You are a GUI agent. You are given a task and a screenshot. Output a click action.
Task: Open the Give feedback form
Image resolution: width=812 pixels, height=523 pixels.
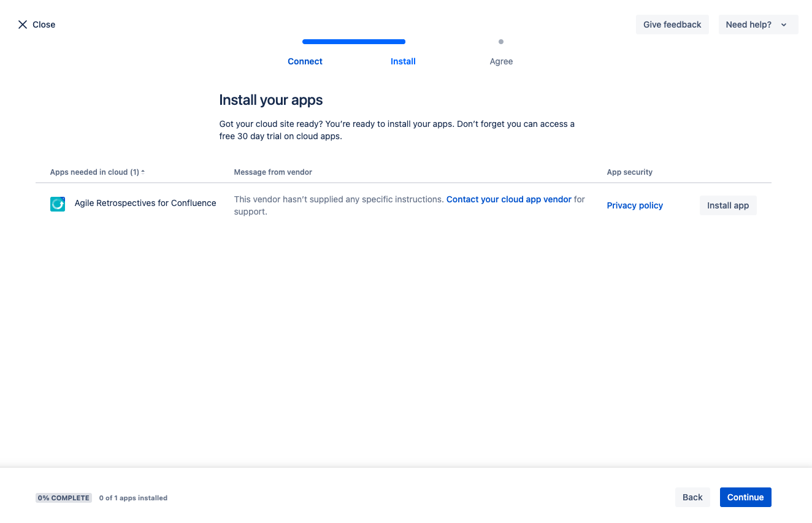click(x=672, y=25)
